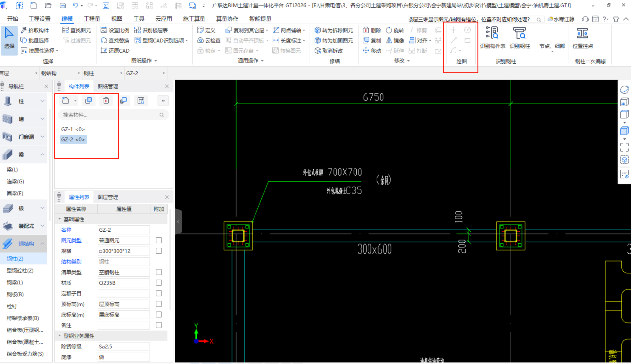
Task: Toggle 备注 附加 checkbox
Action: click(x=159, y=325)
